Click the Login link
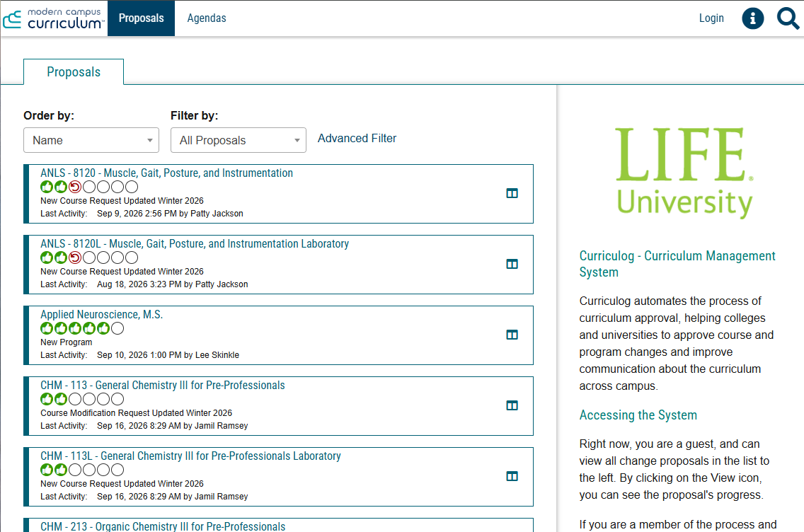The image size is (804, 532). pos(711,18)
